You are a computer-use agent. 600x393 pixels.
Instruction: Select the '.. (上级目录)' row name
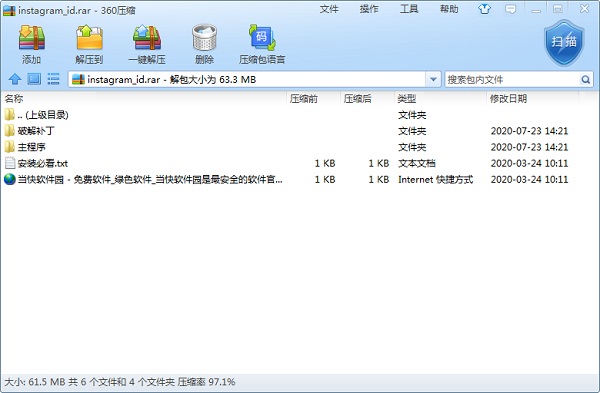tap(43, 115)
